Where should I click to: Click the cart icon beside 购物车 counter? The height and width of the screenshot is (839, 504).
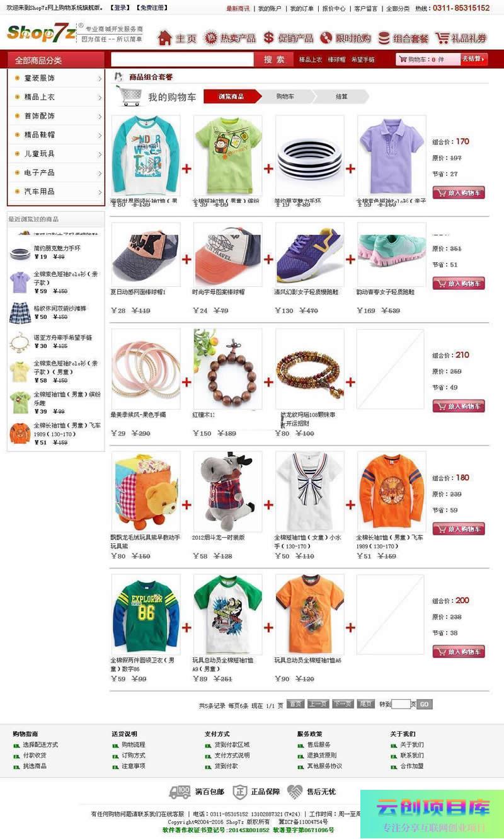click(x=402, y=59)
